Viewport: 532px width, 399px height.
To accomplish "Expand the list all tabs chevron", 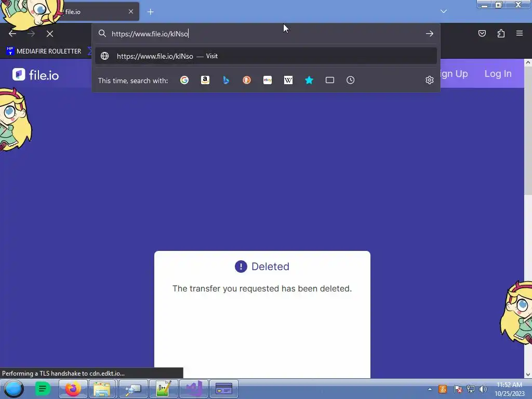I will (444, 11).
